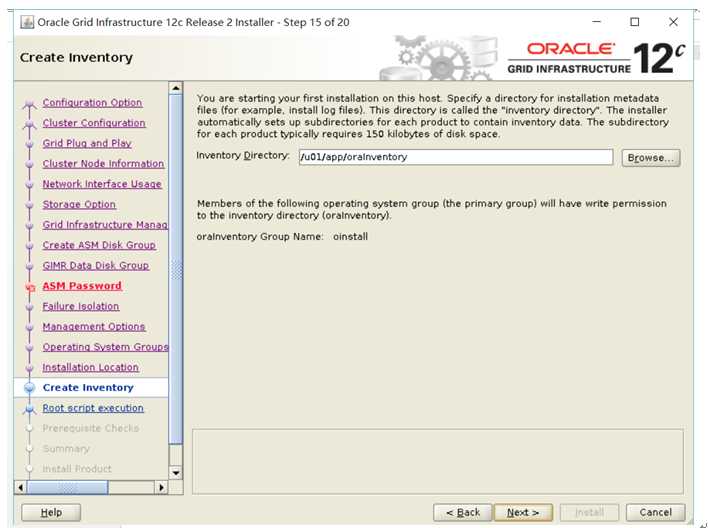Open Operating System Groups step
Screen dimensions: 708x528
pyautogui.click(x=105, y=347)
